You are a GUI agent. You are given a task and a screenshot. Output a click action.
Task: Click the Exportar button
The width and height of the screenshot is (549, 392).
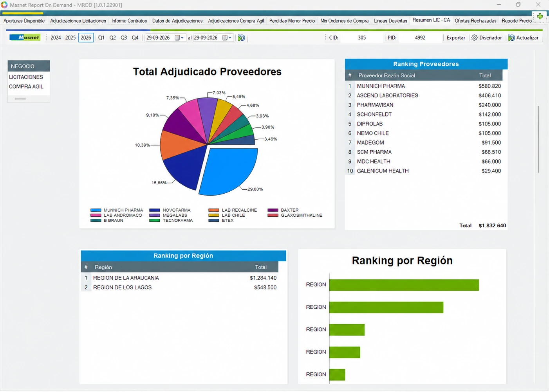click(x=456, y=38)
